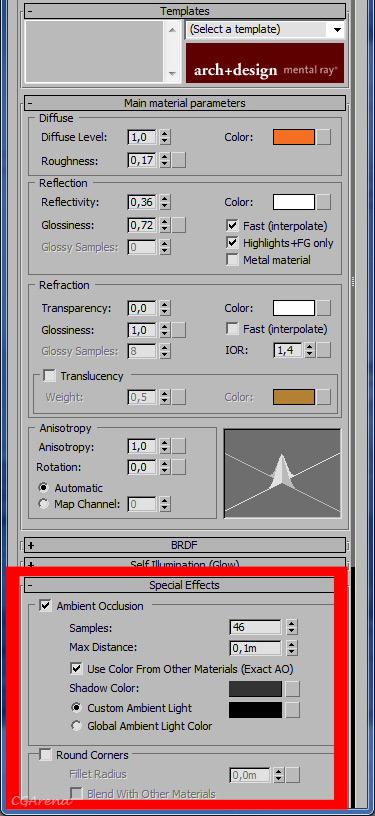Click the Refraction color map button
375x816 pixels.
coord(324,308)
